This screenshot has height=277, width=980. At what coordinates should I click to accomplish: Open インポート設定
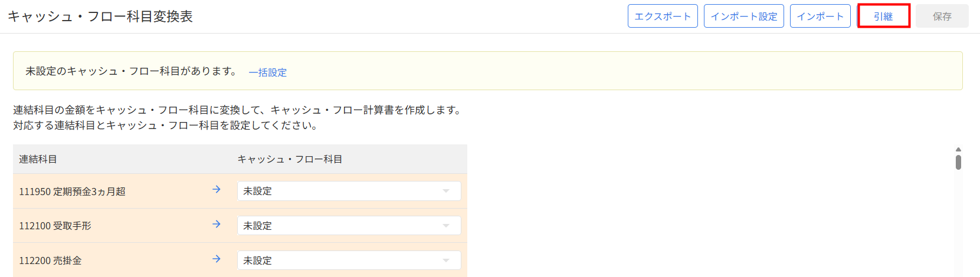(x=743, y=16)
